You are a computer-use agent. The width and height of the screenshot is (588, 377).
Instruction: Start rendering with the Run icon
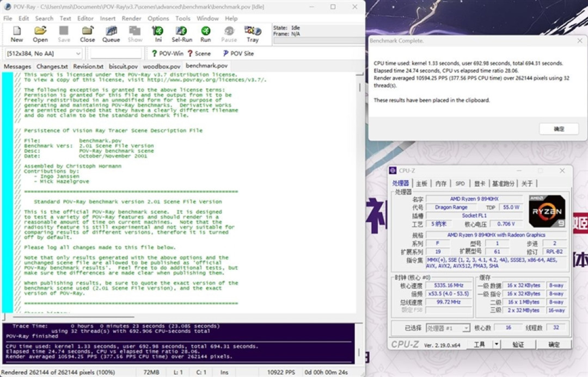click(205, 34)
